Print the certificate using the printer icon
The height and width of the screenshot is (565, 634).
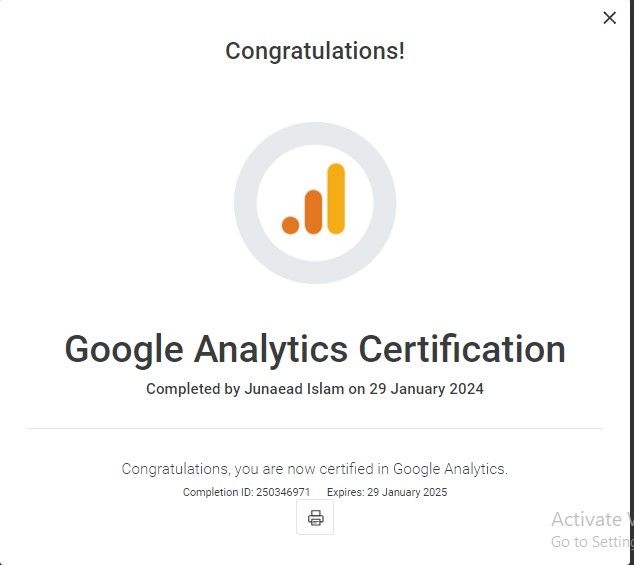pyautogui.click(x=315, y=517)
